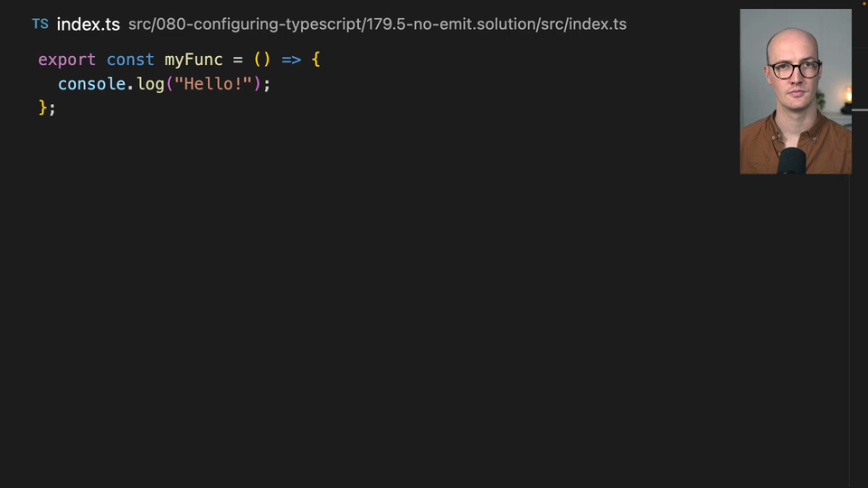The width and height of the screenshot is (868, 488).
Task: Click the => arrow operator
Action: click(x=291, y=60)
